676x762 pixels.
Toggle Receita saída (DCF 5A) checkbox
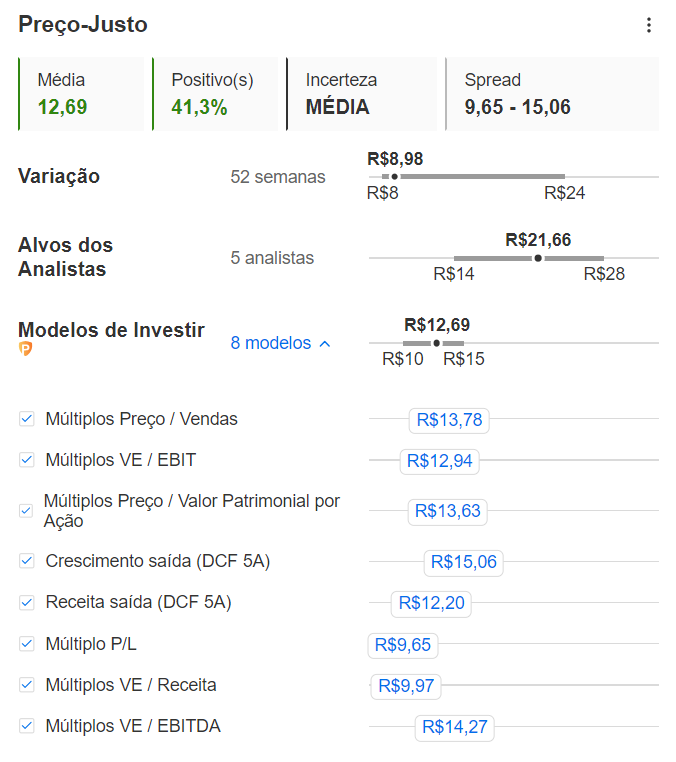click(27, 602)
